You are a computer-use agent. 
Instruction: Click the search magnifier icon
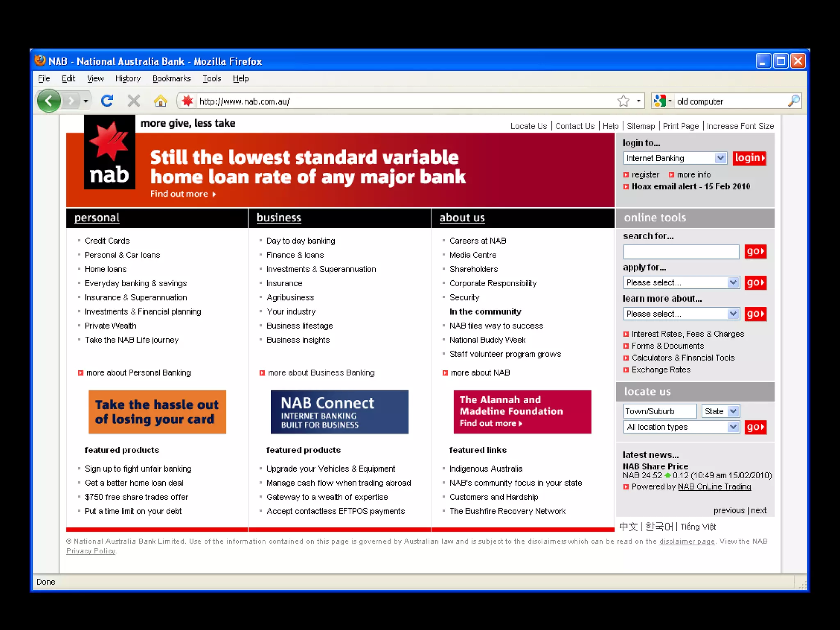[794, 101]
